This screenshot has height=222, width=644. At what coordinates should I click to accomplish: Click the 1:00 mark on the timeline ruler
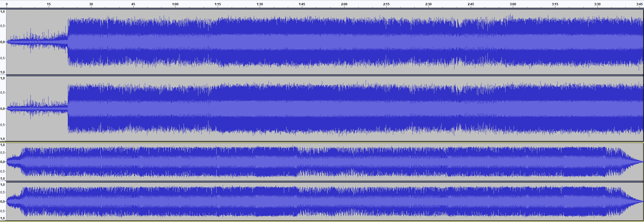coord(175,4)
